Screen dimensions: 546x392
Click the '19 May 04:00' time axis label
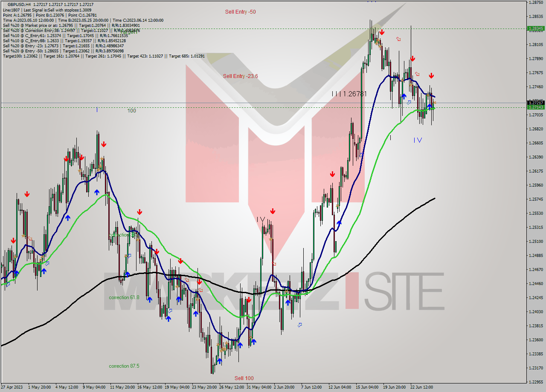[x=177, y=387]
